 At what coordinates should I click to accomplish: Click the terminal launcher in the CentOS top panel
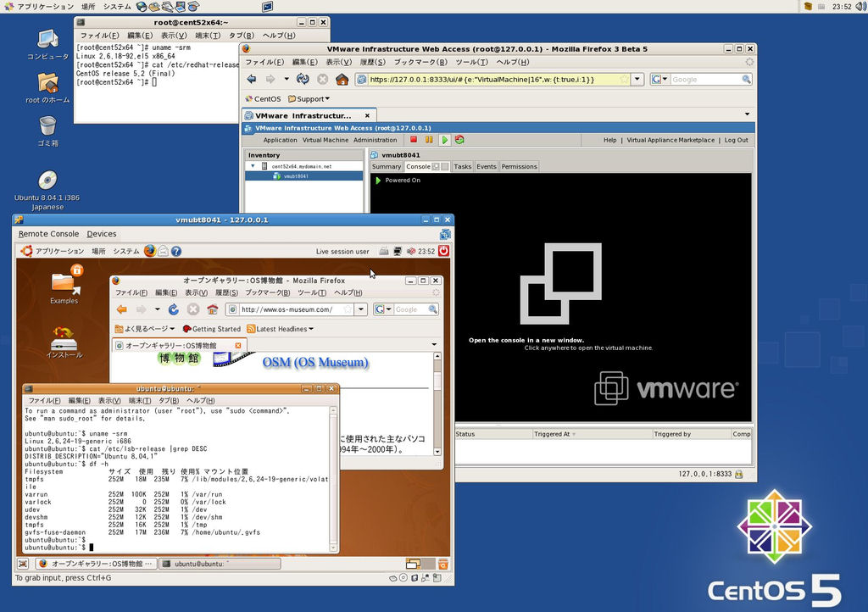click(267, 7)
